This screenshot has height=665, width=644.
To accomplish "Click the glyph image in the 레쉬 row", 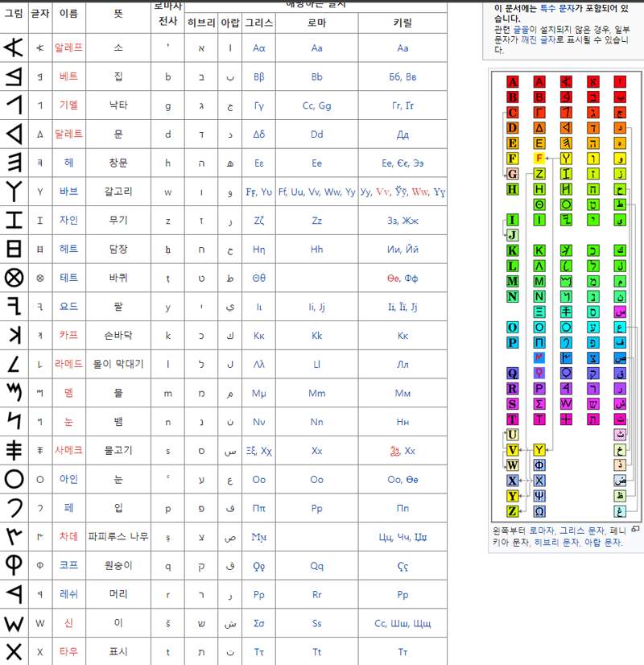I will (x=14, y=594).
